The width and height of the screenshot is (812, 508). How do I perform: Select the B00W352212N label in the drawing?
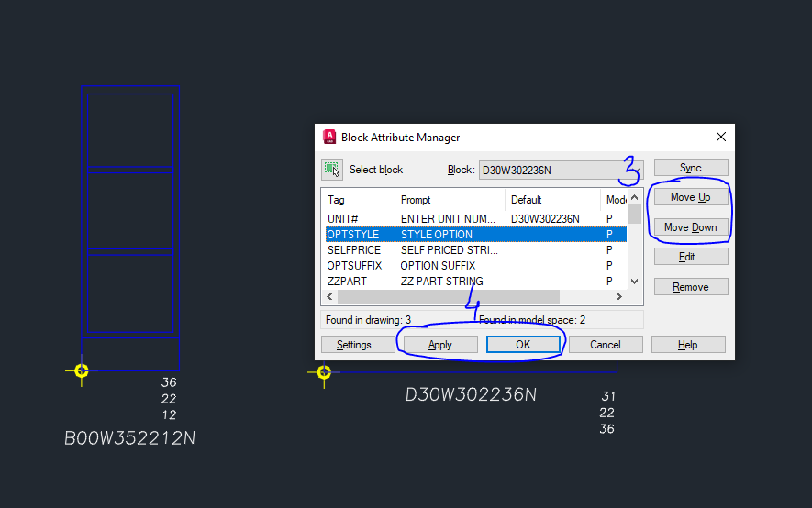click(130, 438)
